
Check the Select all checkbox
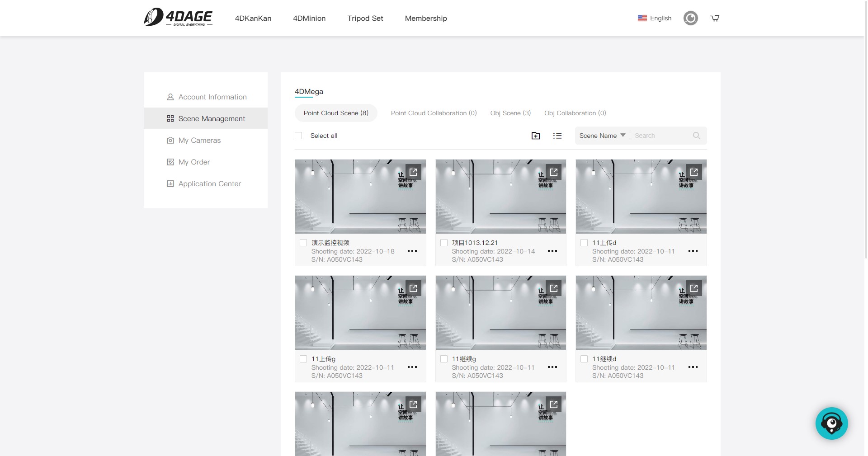click(x=298, y=136)
